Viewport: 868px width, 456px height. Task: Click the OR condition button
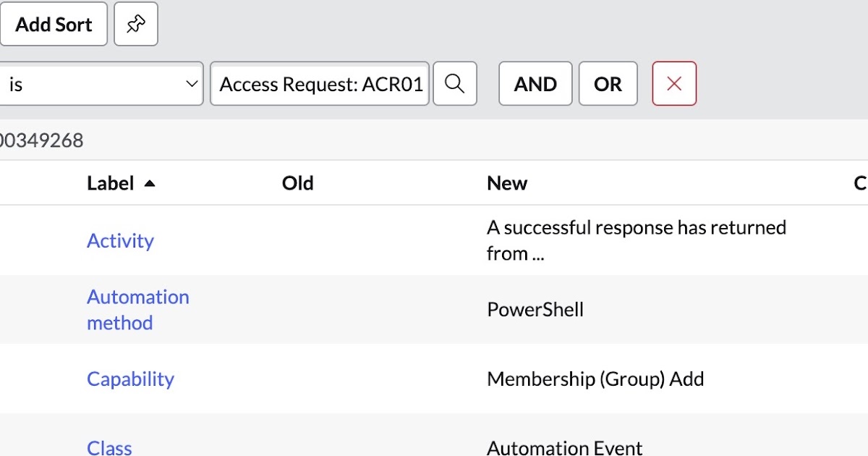[608, 84]
